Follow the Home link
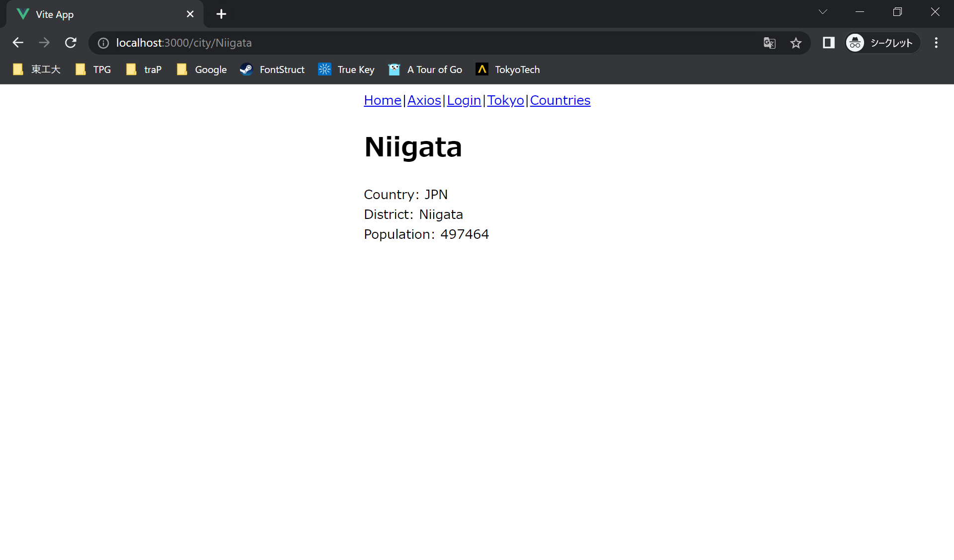The height and width of the screenshot is (560, 954). tap(383, 100)
